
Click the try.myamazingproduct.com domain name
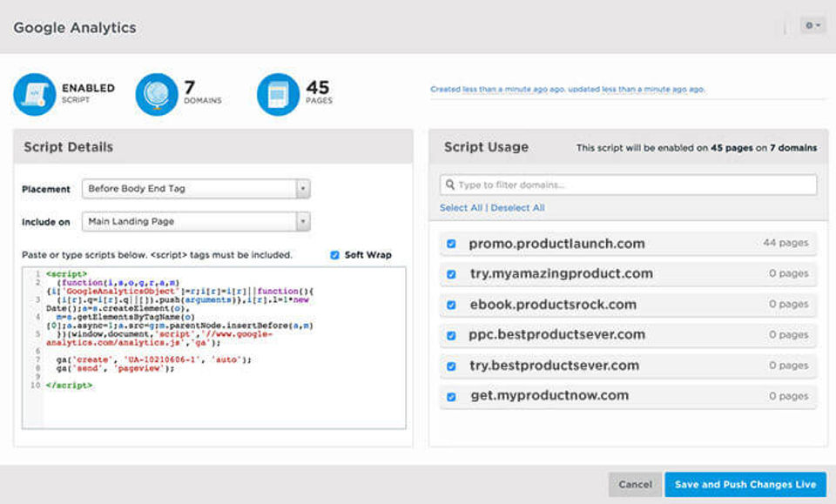point(562,274)
